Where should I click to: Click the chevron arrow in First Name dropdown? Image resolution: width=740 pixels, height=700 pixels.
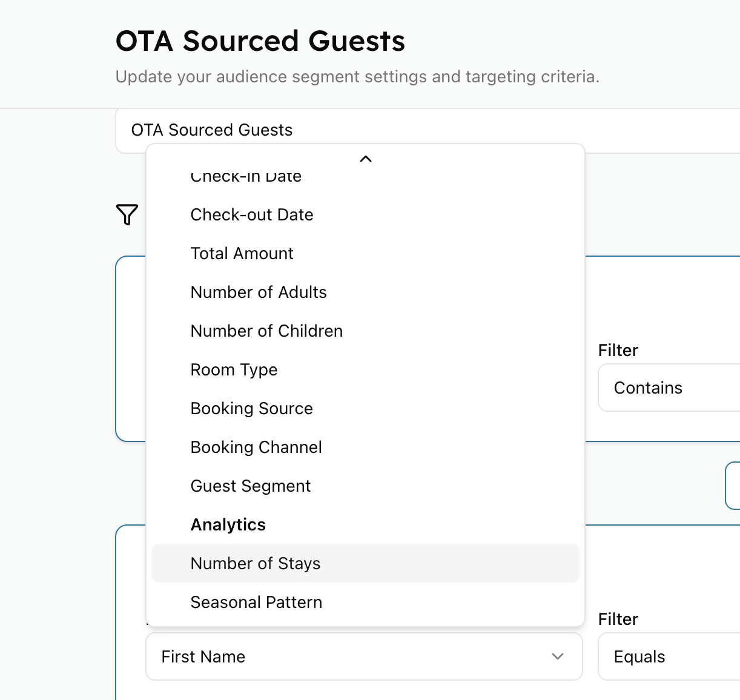(558, 656)
